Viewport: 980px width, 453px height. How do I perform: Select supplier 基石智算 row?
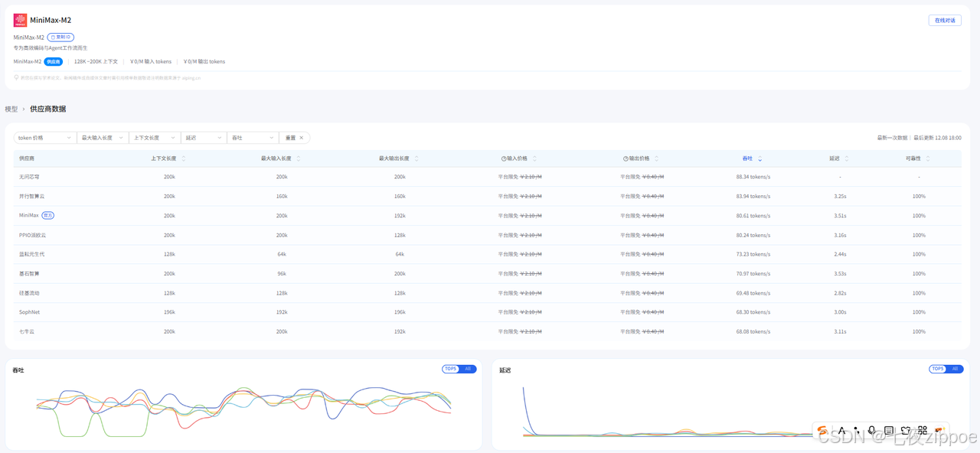click(x=488, y=273)
